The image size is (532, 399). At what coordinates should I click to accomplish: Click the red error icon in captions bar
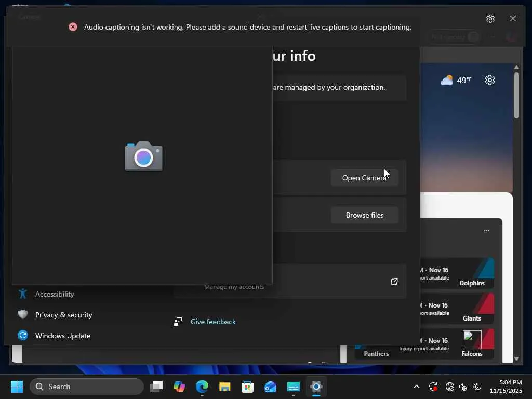[73, 27]
